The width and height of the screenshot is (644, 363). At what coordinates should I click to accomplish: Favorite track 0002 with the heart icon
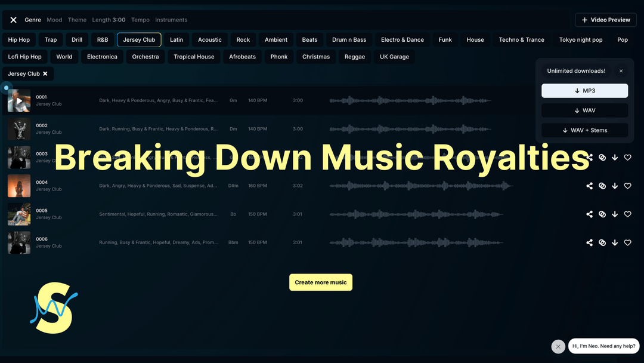pyautogui.click(x=627, y=128)
